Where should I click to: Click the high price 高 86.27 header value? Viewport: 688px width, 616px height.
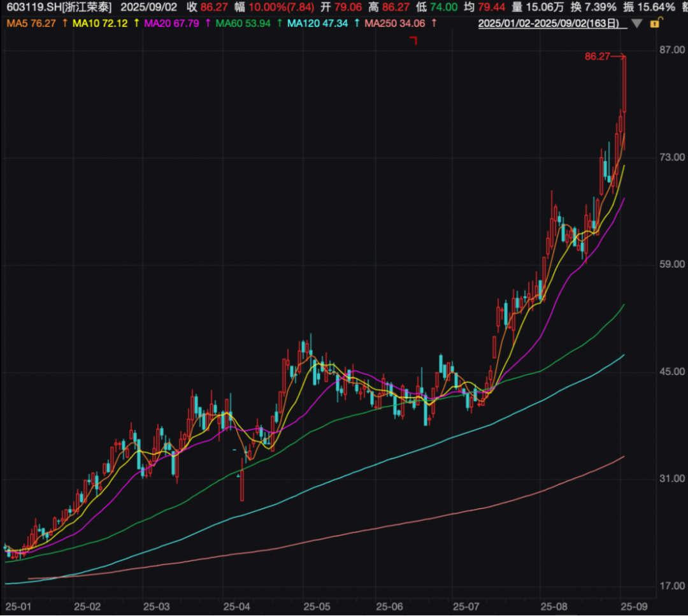tap(389, 8)
